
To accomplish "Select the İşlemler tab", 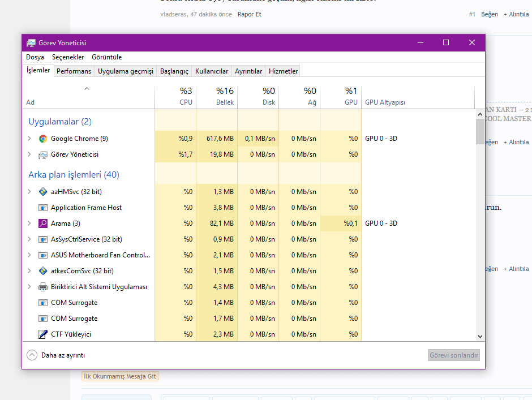I will pyautogui.click(x=38, y=70).
